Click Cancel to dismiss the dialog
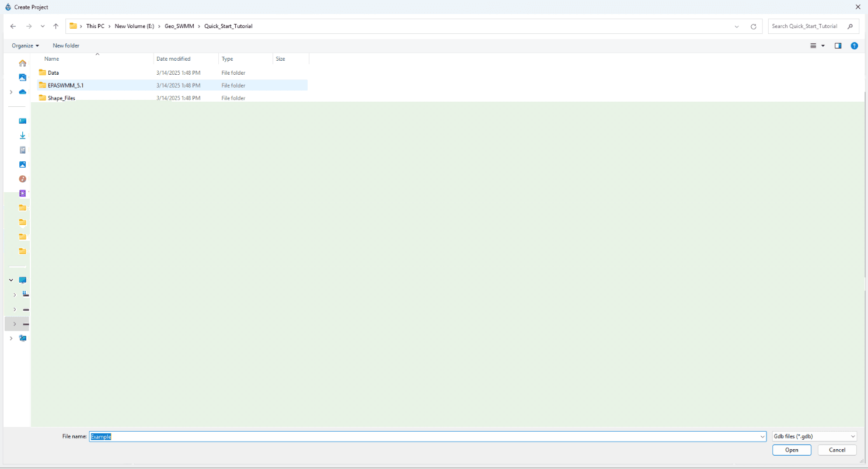 [837, 450]
